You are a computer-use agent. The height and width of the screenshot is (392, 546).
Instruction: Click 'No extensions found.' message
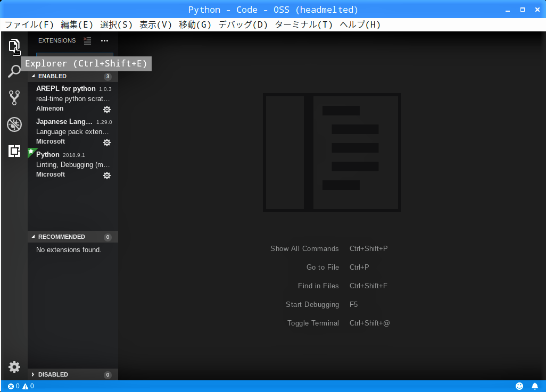(69, 249)
